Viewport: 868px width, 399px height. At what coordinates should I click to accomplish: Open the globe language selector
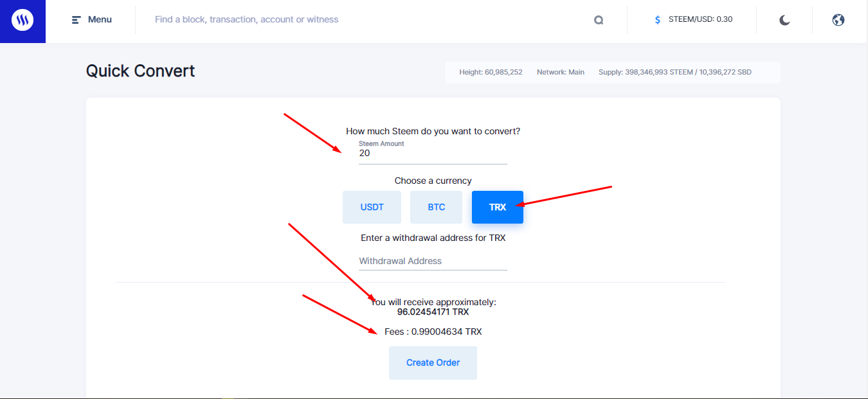point(838,20)
